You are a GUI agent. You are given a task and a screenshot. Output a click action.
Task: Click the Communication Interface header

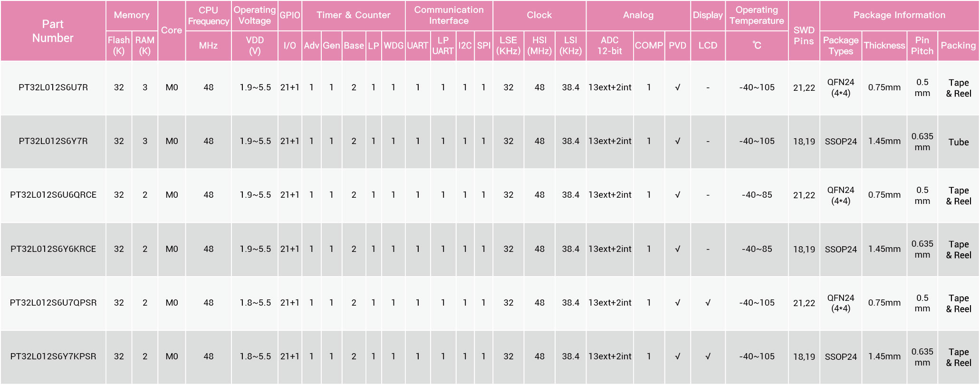pos(449,15)
